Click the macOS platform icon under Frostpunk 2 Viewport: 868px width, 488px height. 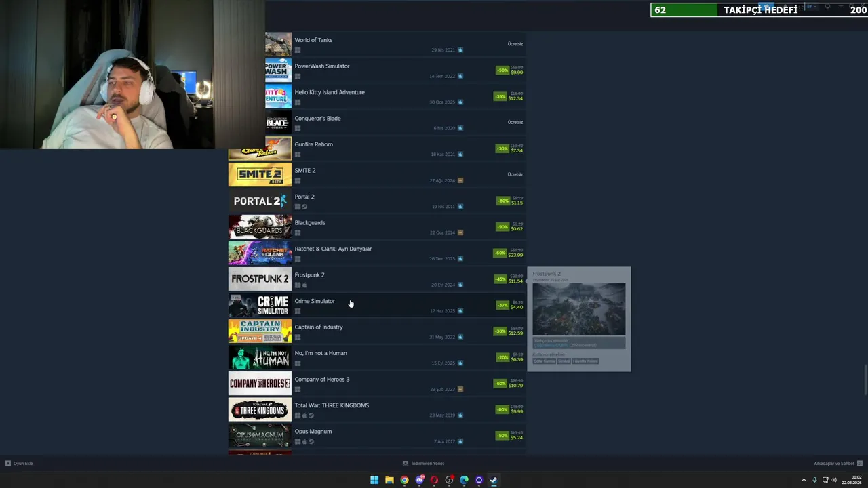304,285
